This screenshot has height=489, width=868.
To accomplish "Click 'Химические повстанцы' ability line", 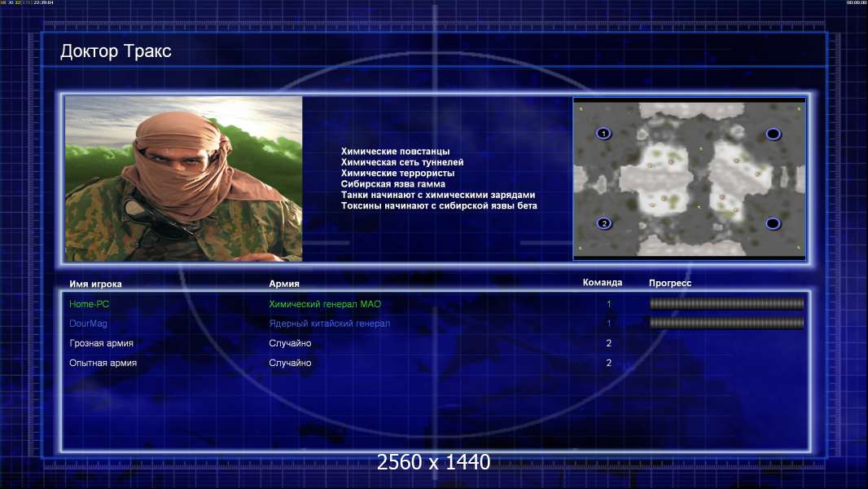I will [x=395, y=152].
